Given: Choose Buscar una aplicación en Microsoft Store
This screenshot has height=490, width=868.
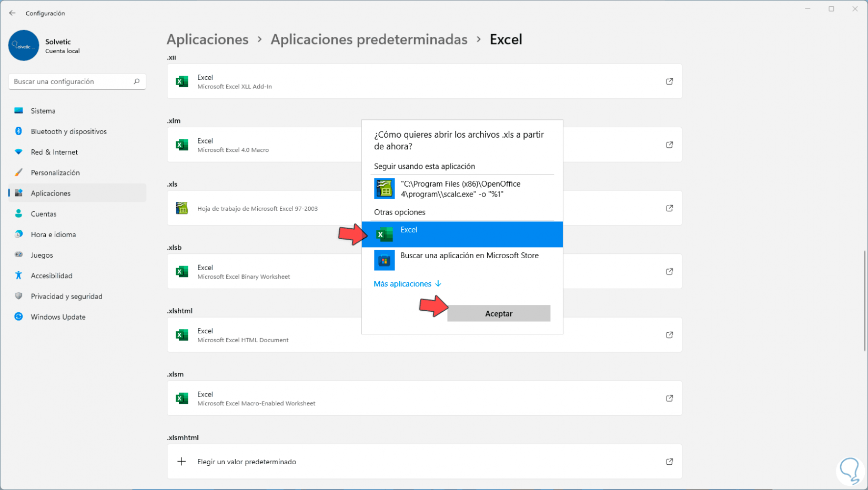Looking at the screenshot, I should tap(462, 260).
